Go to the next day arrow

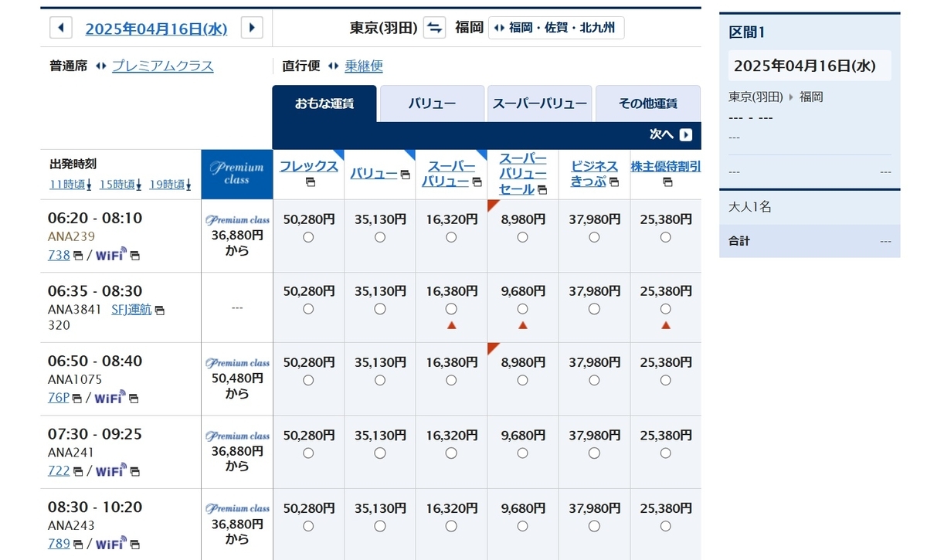pos(252,28)
